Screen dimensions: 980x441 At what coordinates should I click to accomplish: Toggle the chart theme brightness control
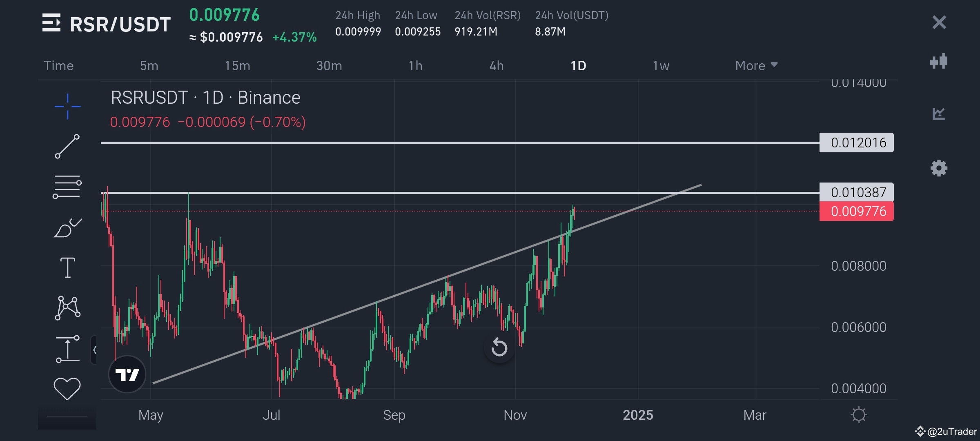coord(860,414)
